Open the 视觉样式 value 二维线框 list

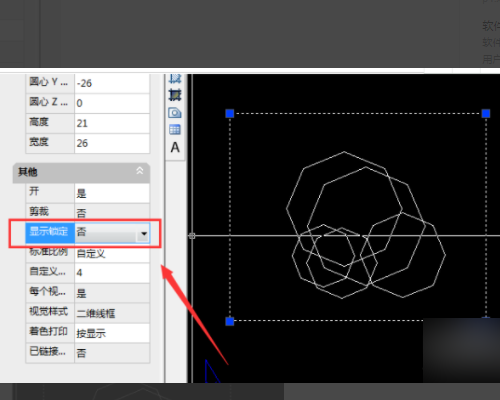coord(112,313)
